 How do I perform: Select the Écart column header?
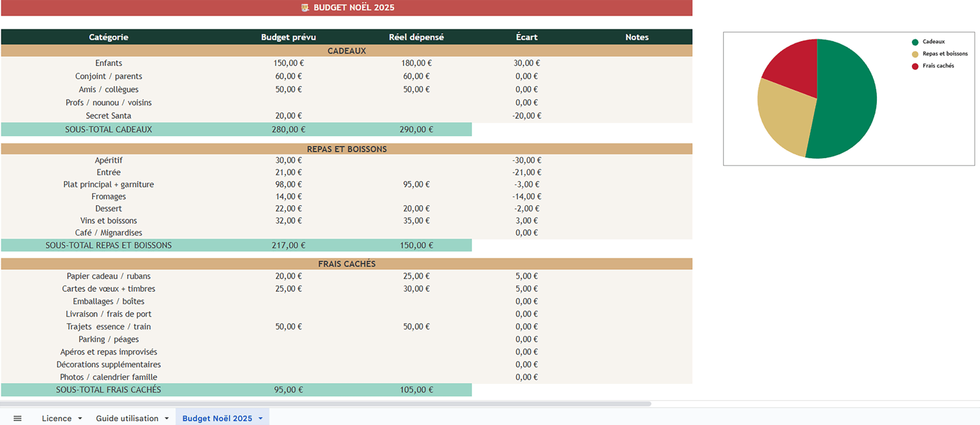point(527,37)
